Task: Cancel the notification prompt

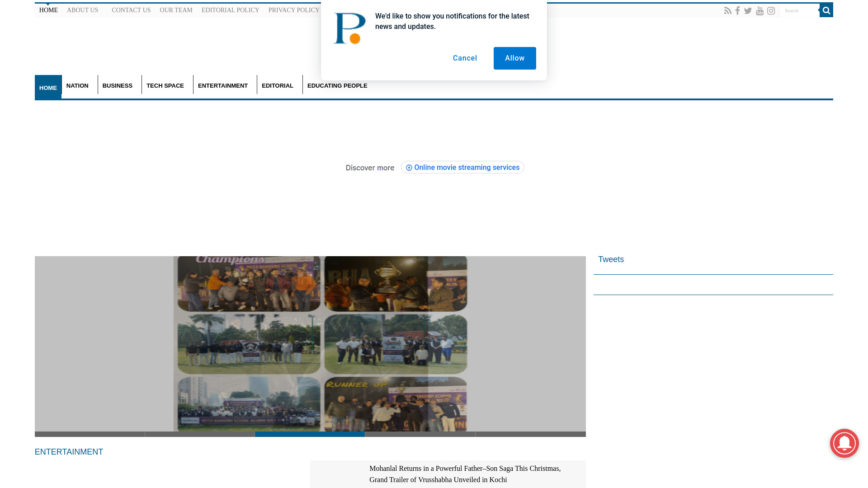Action: click(x=465, y=58)
